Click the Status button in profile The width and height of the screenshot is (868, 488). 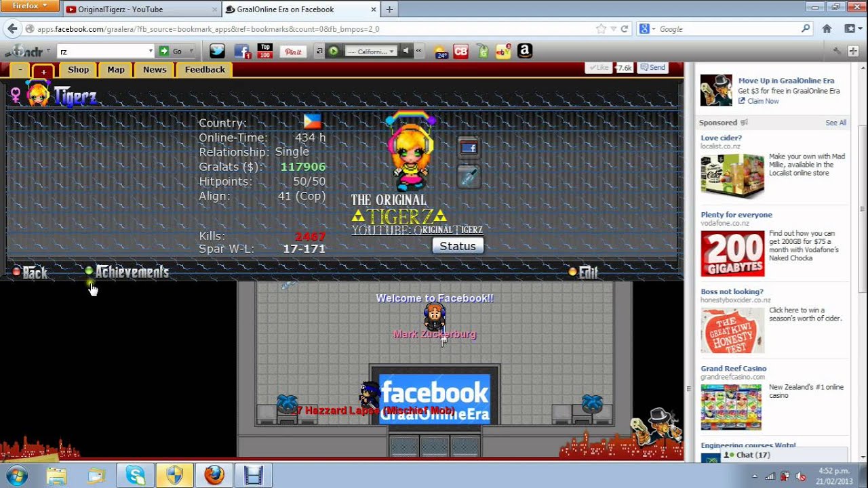[458, 246]
